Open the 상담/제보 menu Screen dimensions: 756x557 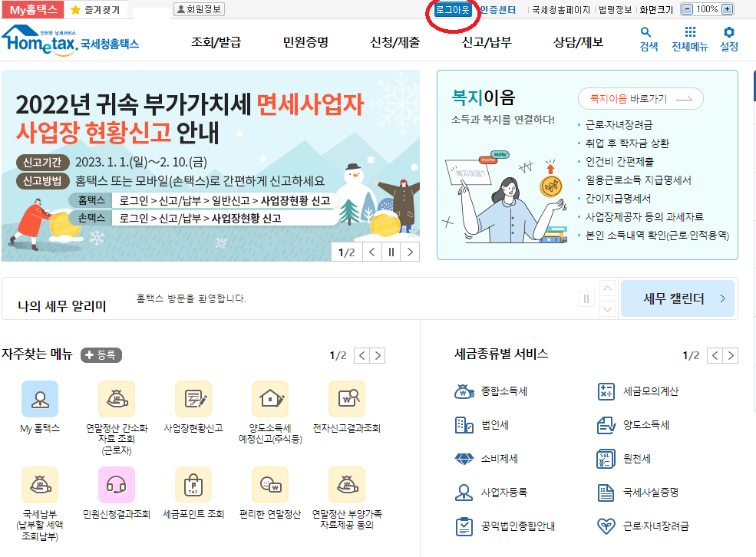pos(578,42)
